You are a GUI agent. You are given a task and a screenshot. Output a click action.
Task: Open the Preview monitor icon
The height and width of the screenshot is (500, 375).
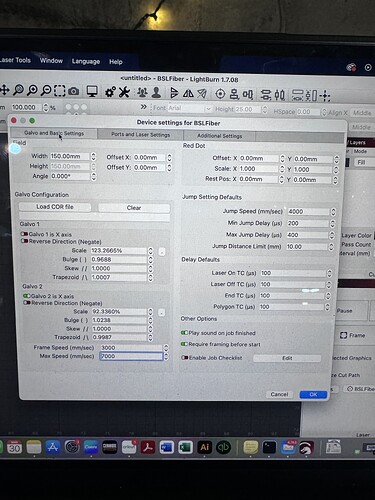click(92, 91)
